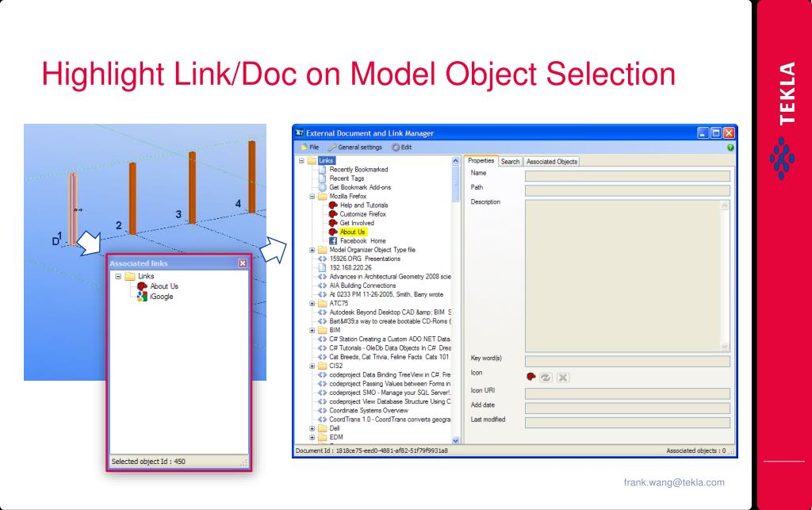Click the Add date field
The height and width of the screenshot is (510, 812).
627,408
